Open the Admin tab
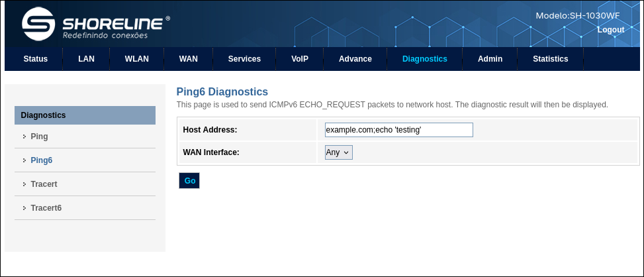 click(490, 59)
